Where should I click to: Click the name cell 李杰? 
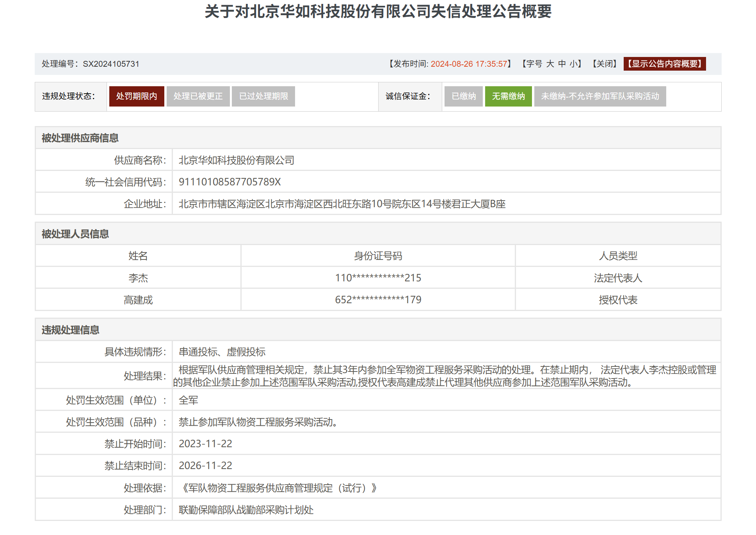(x=138, y=278)
